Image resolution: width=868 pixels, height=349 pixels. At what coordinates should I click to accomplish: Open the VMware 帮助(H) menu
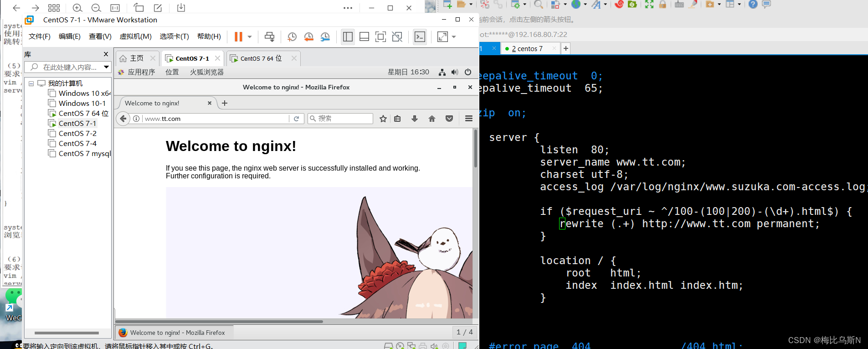tap(209, 36)
